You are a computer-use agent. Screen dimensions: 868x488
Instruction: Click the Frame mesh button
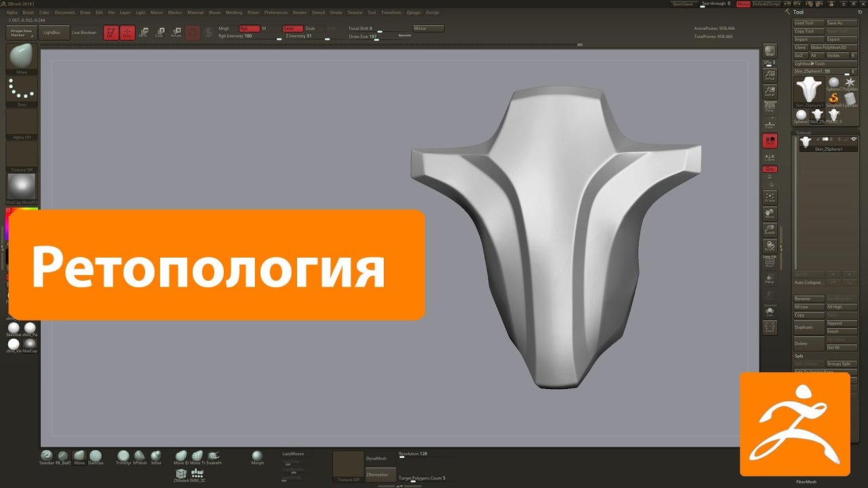(x=770, y=197)
